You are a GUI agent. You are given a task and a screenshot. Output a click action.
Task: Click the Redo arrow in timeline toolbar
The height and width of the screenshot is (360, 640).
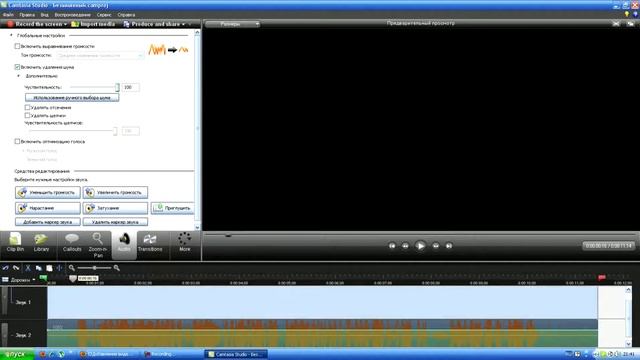(16, 268)
